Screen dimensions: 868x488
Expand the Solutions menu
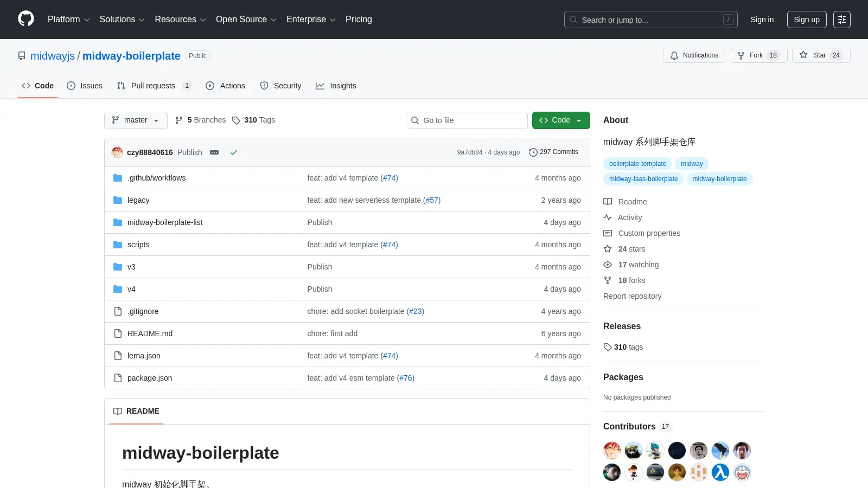coord(122,20)
